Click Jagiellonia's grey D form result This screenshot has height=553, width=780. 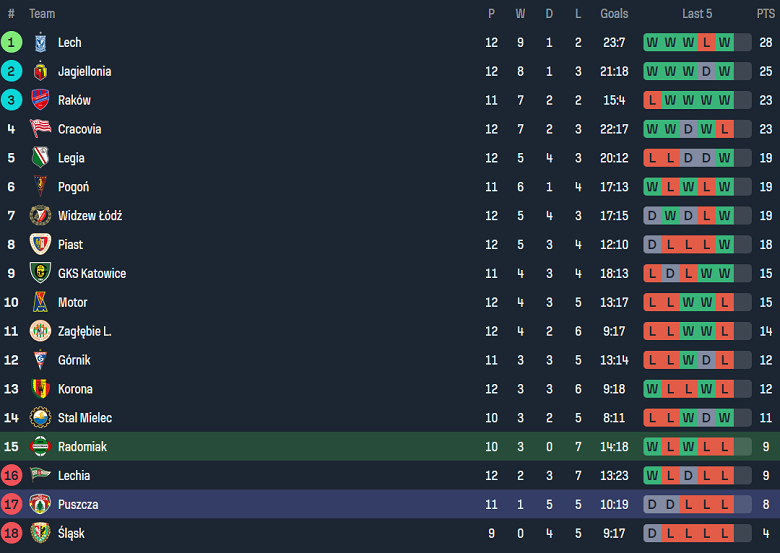pos(706,71)
